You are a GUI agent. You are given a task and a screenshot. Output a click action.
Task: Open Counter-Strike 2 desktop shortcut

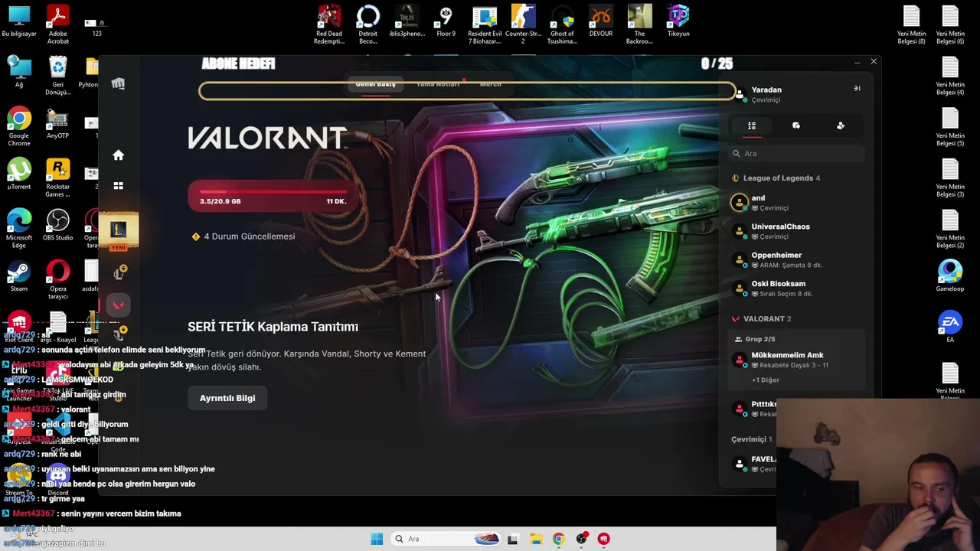[x=523, y=24]
